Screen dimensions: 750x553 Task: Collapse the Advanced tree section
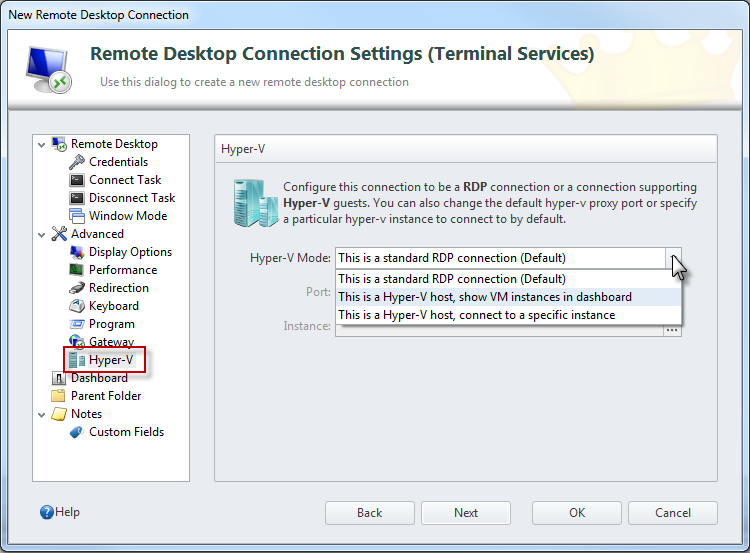pyautogui.click(x=41, y=235)
